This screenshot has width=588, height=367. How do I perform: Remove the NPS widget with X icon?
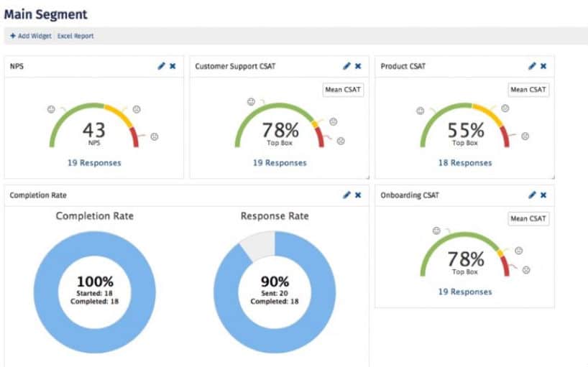[x=173, y=66]
